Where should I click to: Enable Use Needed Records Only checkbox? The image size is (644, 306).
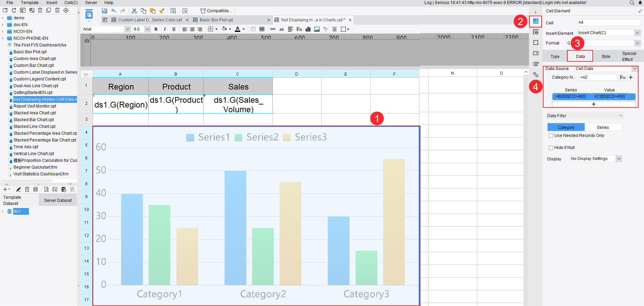click(551, 136)
